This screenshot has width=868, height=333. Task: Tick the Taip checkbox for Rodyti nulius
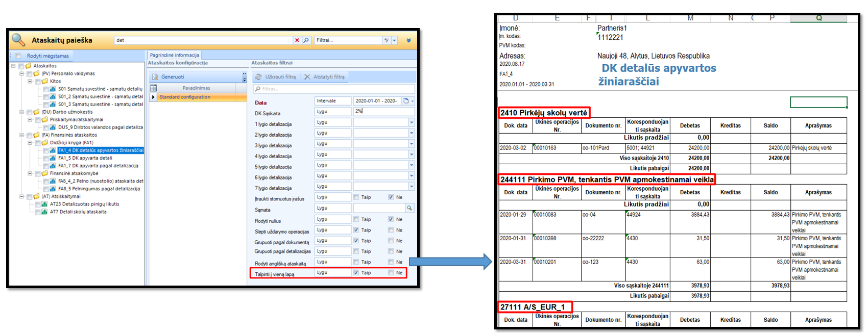(x=356, y=219)
